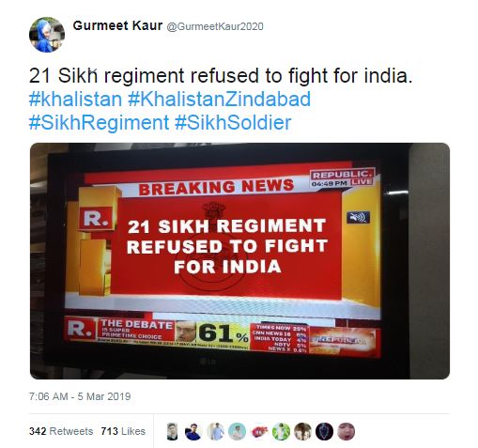
Task: Open the #SikhRegiment hashtag
Action: coord(99,122)
